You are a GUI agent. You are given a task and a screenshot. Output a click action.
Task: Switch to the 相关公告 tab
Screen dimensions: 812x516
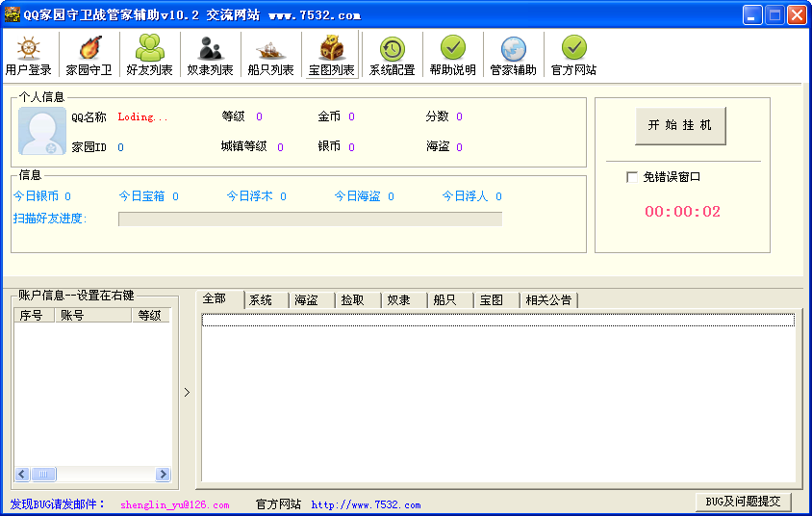click(x=548, y=300)
